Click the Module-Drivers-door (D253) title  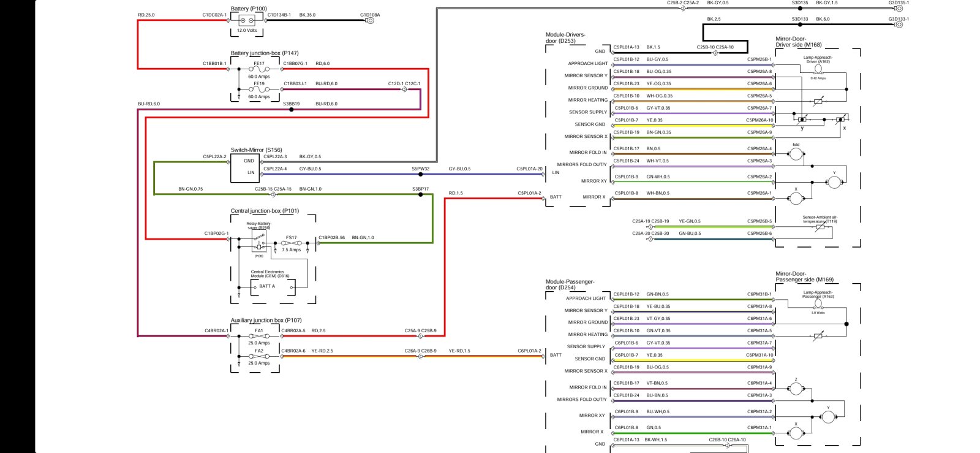point(565,38)
